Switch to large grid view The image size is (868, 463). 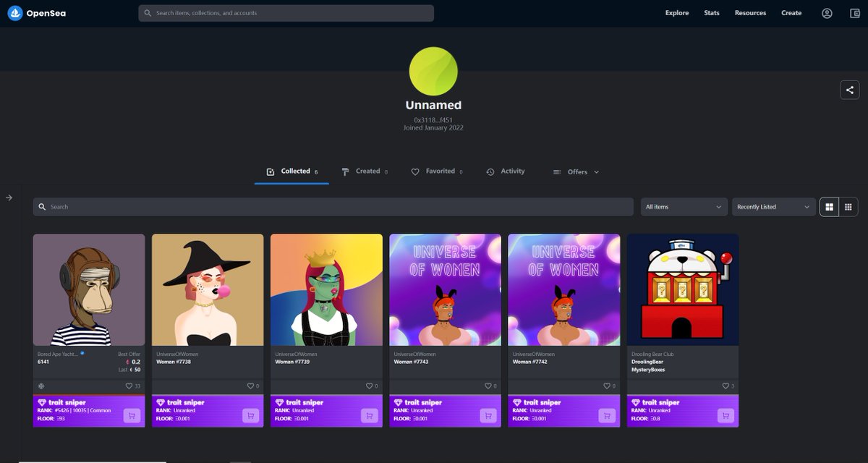(829, 207)
